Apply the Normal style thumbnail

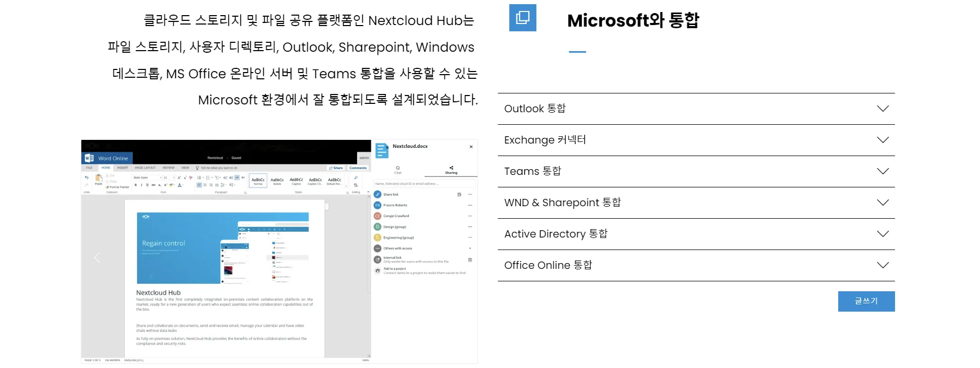pyautogui.click(x=258, y=181)
